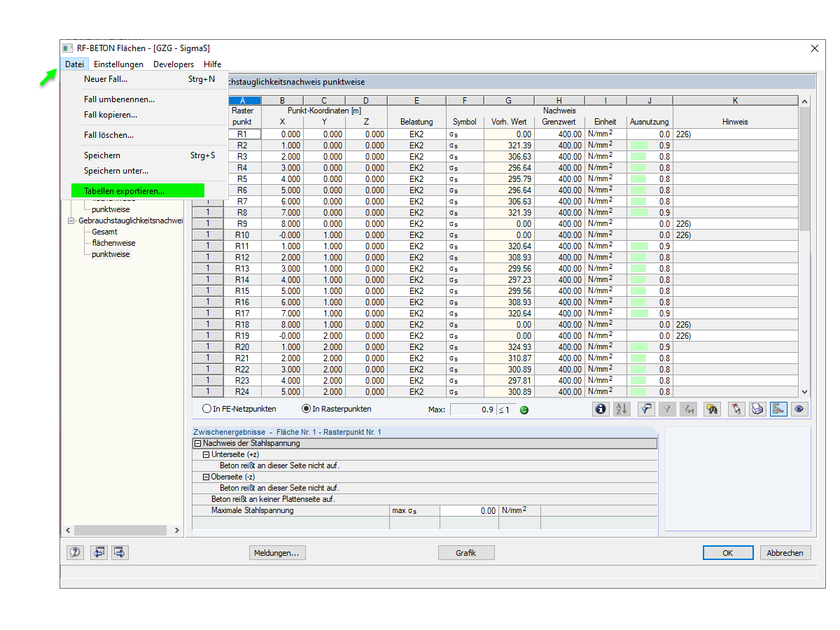Screen dimensions: 840x630
Task: Click the green smiley status indicator
Action: (524, 409)
